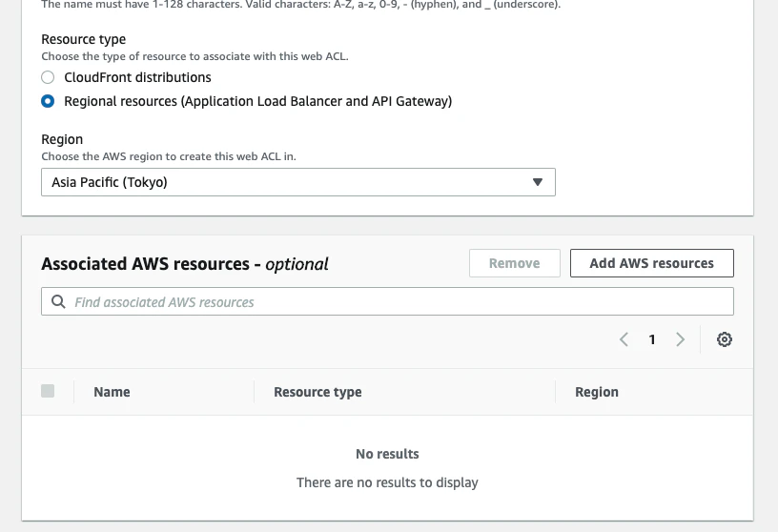Go to the previous results page

click(x=624, y=339)
